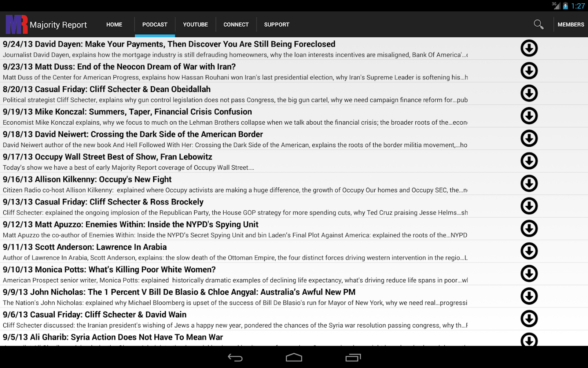The width and height of the screenshot is (588, 368).
Task: Go to the MEMBERS page
Action: (570, 24)
